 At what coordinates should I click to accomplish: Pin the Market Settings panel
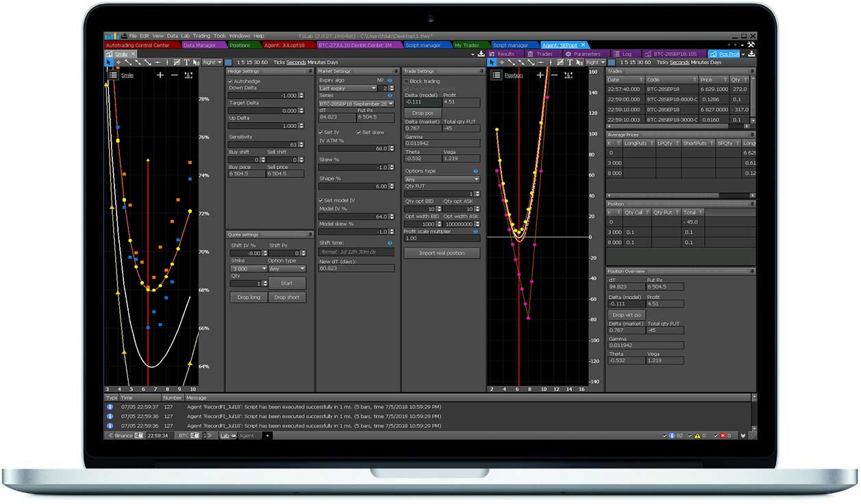397,71
